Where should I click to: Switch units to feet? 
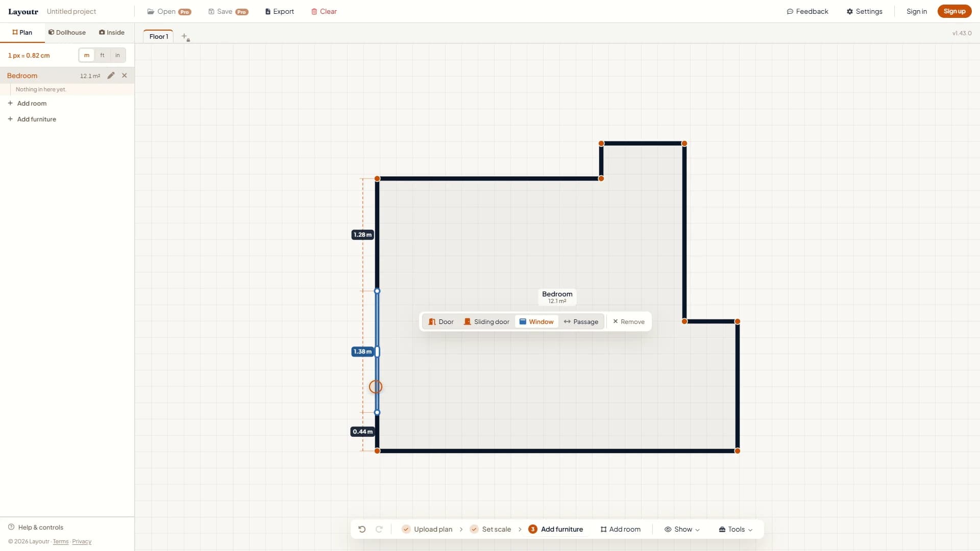coord(102,55)
